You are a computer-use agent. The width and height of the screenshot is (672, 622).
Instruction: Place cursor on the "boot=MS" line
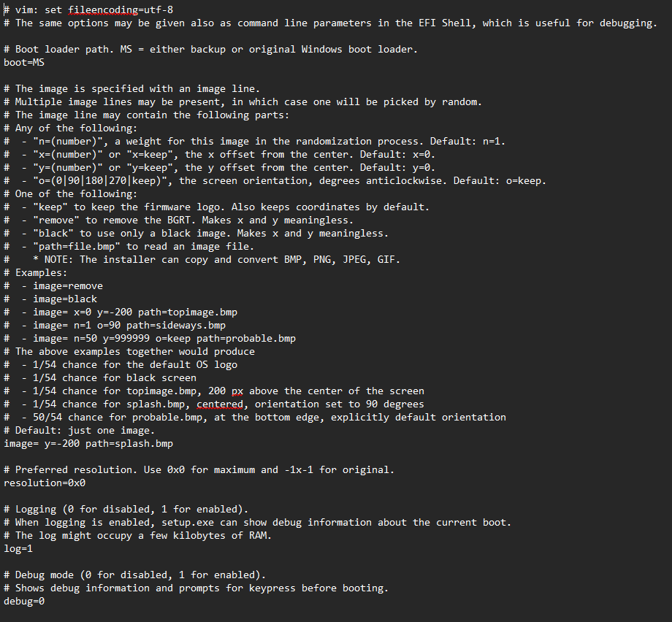point(24,62)
